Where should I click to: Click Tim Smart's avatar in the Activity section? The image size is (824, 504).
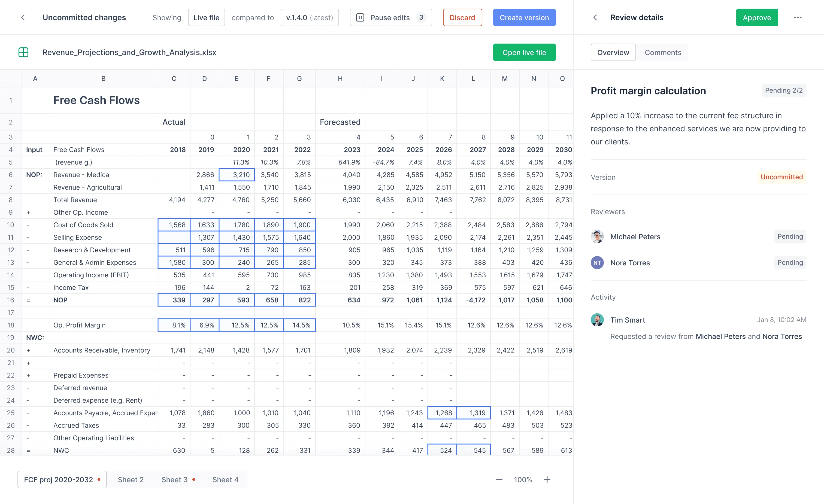pos(597,320)
